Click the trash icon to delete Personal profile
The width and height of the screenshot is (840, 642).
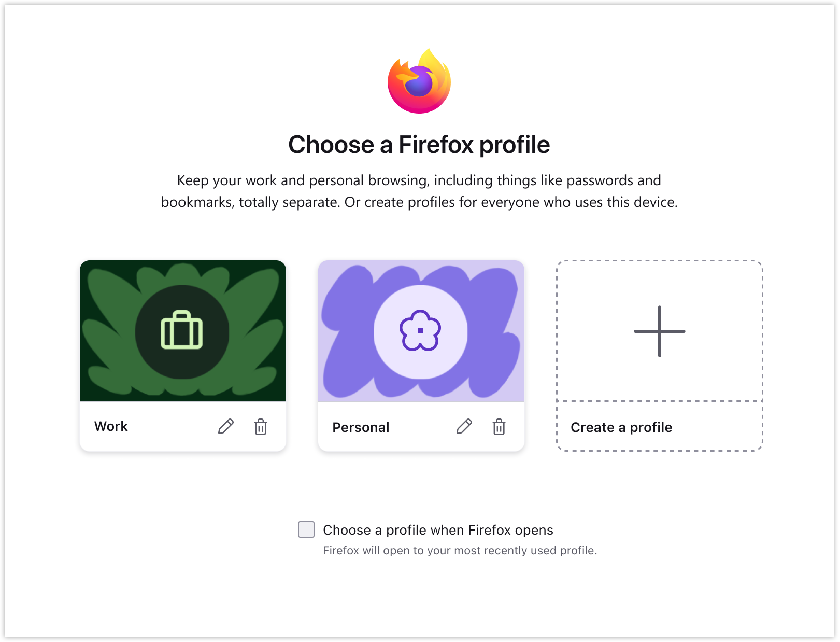pyautogui.click(x=499, y=426)
